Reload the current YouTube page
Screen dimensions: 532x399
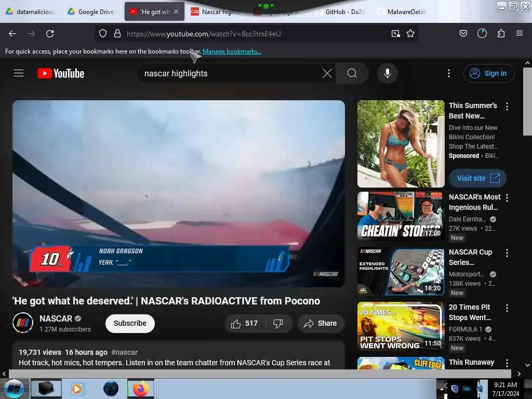coord(50,34)
